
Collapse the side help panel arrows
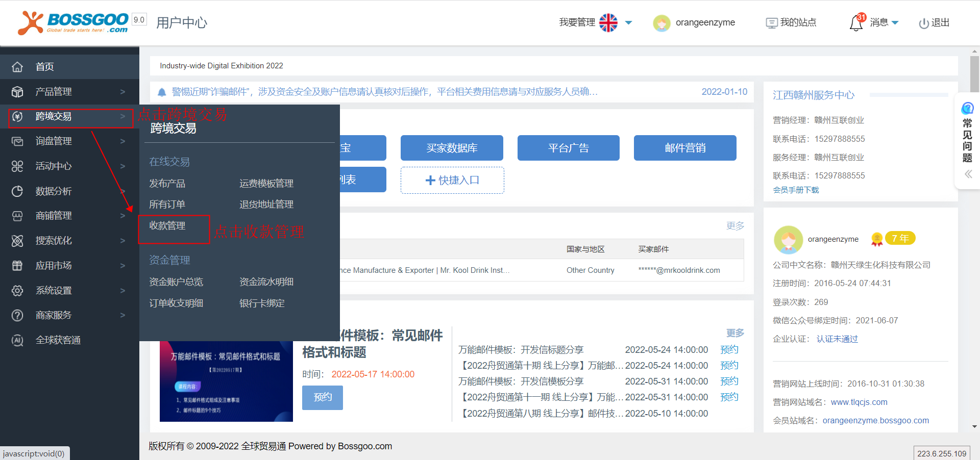click(x=968, y=174)
